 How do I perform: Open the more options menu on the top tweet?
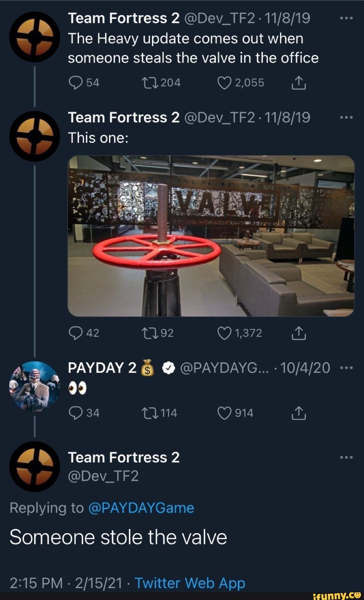point(347,17)
